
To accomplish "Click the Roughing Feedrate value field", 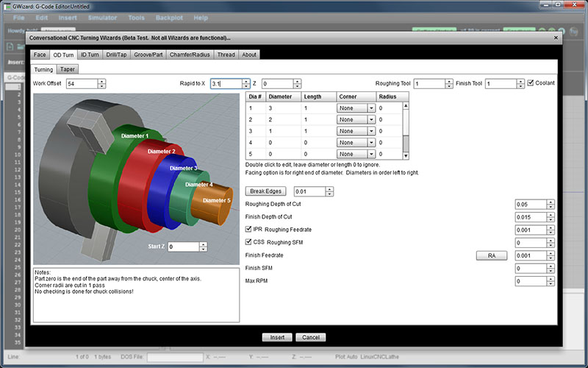I will [x=531, y=230].
